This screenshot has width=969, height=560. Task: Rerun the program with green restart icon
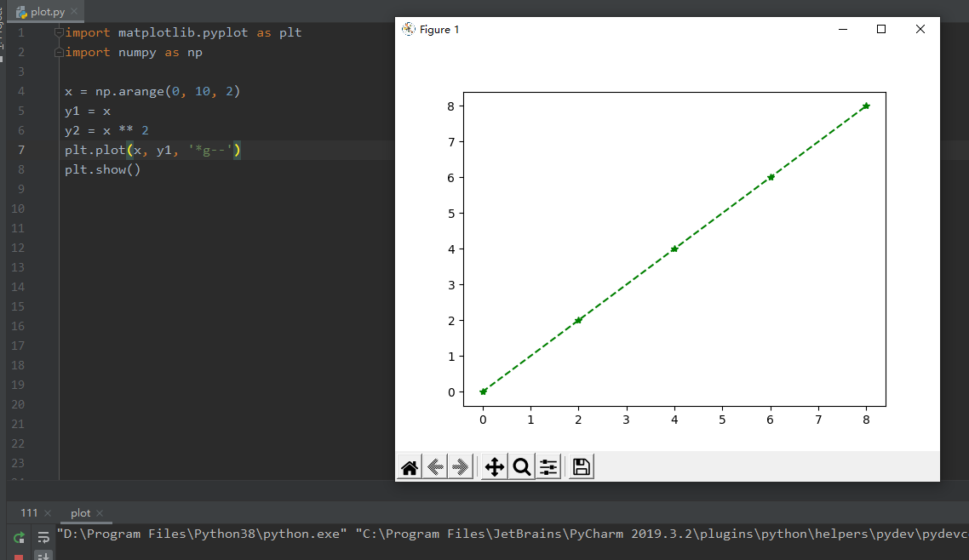19,537
